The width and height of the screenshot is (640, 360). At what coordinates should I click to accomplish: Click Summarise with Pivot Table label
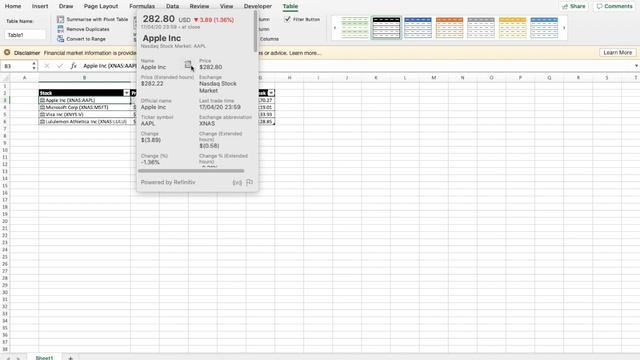[97, 19]
